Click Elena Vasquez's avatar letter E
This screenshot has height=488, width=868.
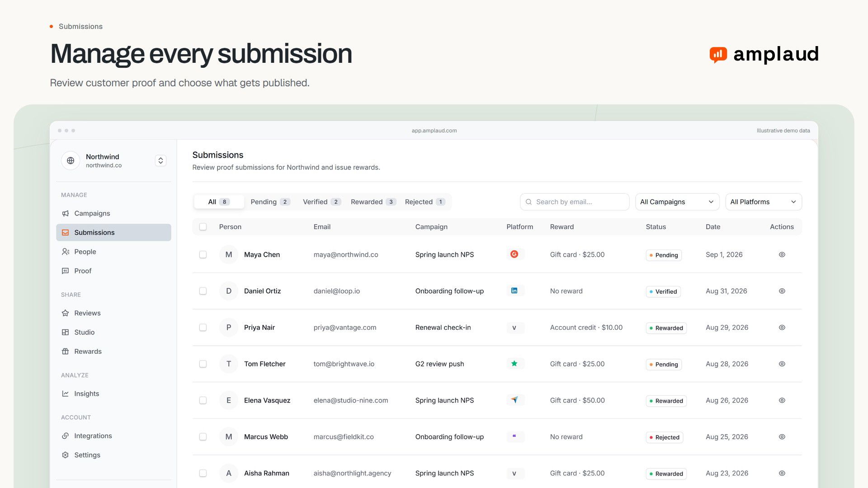pos(229,400)
